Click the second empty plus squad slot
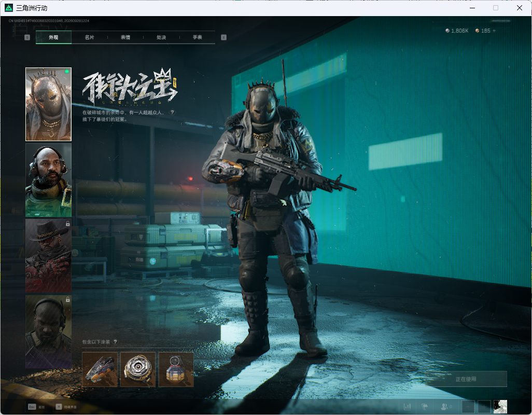 pos(484,407)
